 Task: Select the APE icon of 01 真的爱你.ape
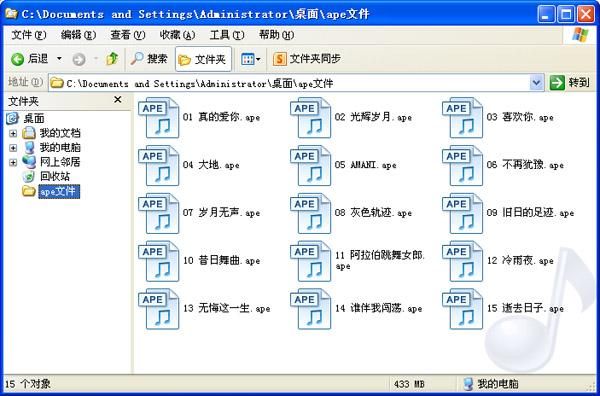pyautogui.click(x=158, y=117)
